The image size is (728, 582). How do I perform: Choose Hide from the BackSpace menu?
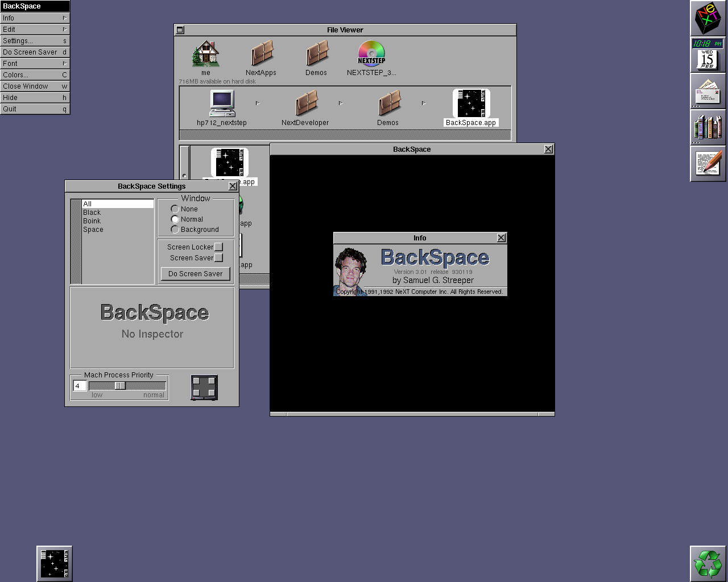coord(35,98)
